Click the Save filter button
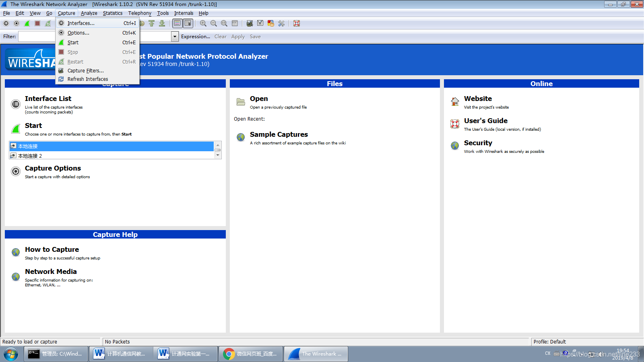The height and width of the screenshot is (362, 644). [x=255, y=37]
